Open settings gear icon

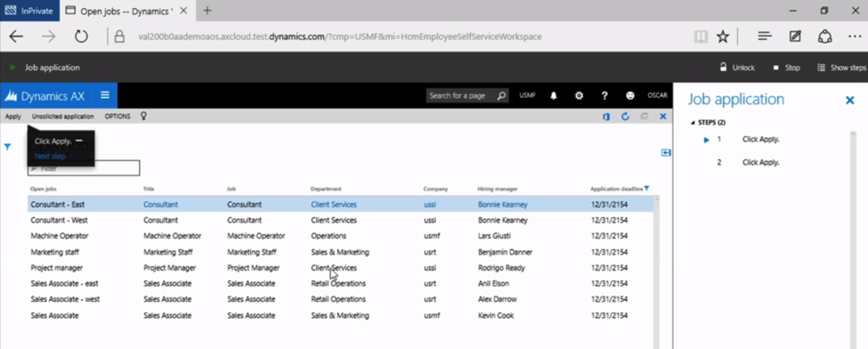click(x=579, y=96)
